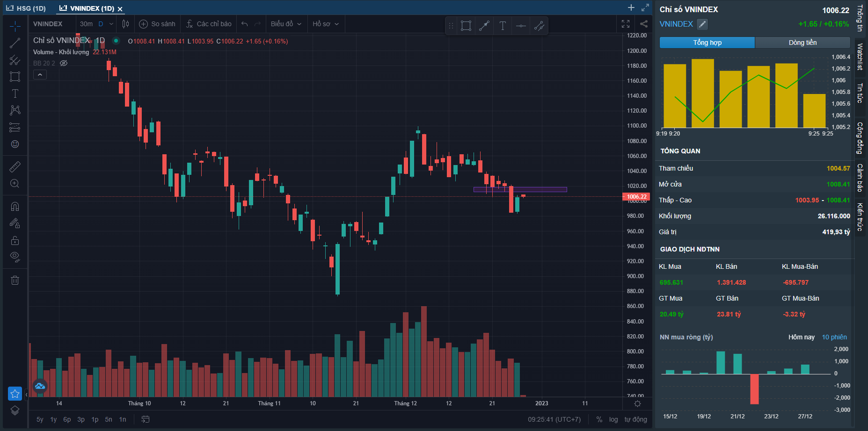Screen dimensions: 868x431
Task: Pick the brush path tool in floating toolbar
Action: coord(539,26)
